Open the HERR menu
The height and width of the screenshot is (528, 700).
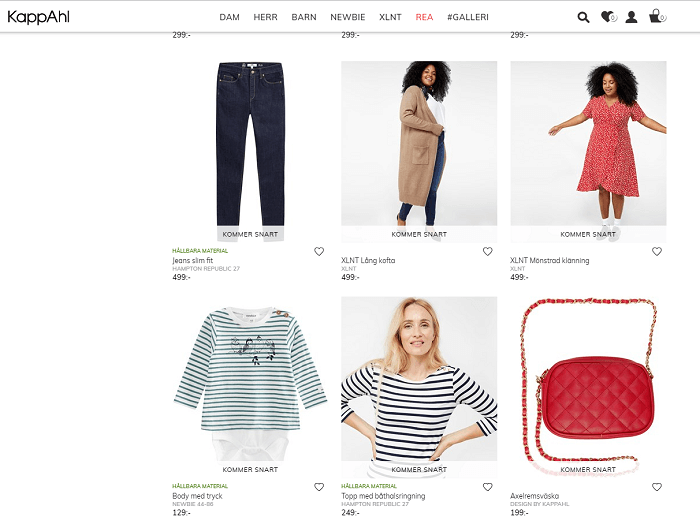(265, 17)
